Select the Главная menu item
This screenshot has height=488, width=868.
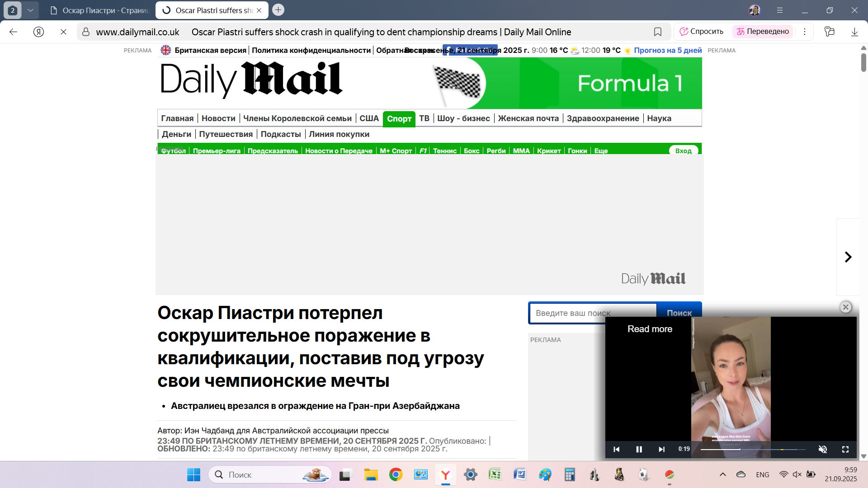point(177,118)
